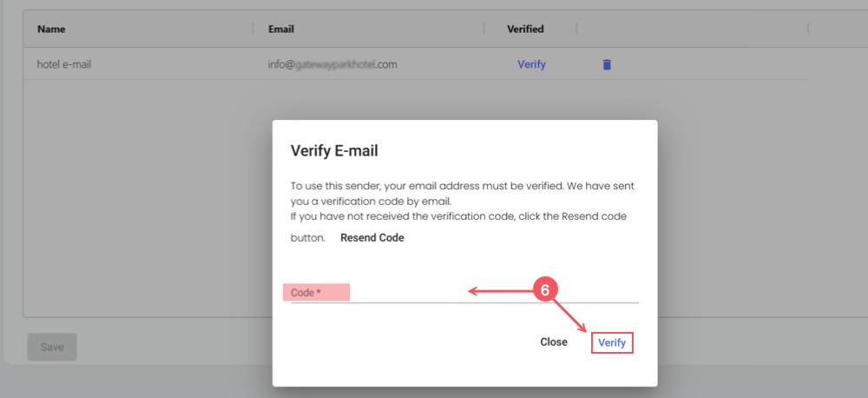Click the separator after the Name column
The image size is (868, 398).
253,29
